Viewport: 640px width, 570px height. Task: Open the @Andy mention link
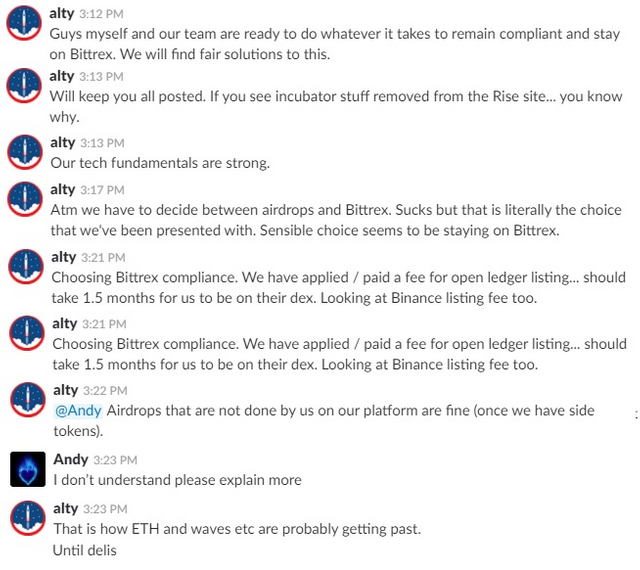[78, 410]
